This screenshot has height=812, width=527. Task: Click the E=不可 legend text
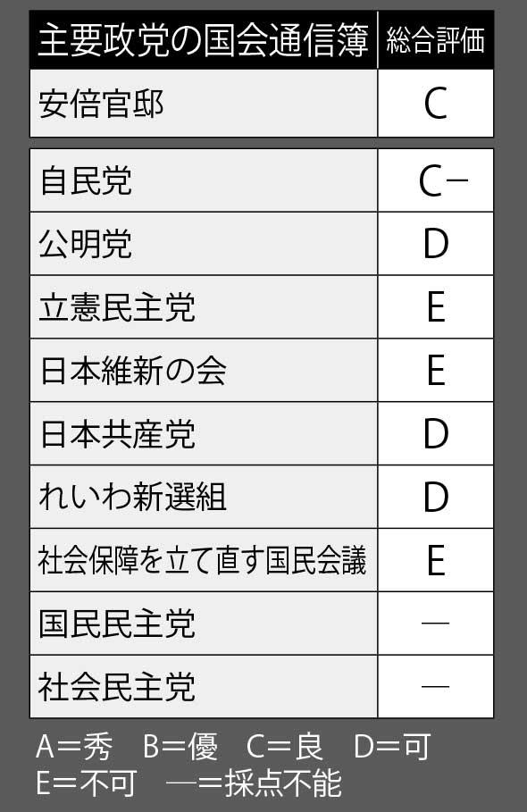(87, 783)
